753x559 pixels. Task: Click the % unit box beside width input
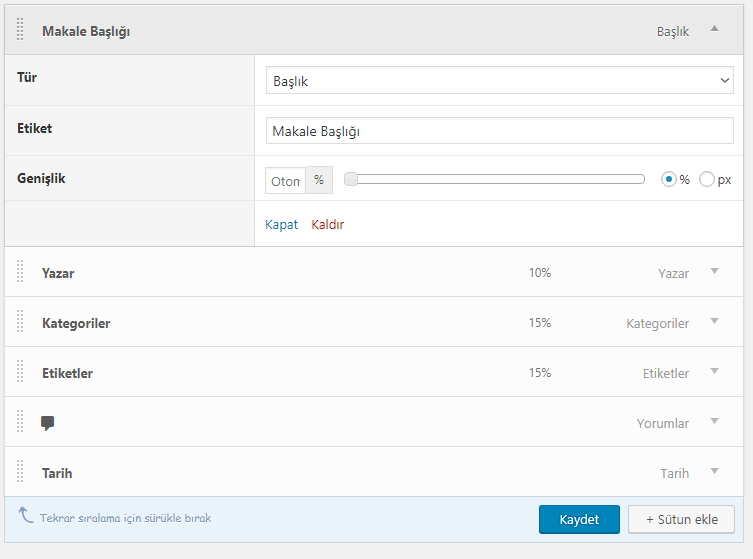319,180
